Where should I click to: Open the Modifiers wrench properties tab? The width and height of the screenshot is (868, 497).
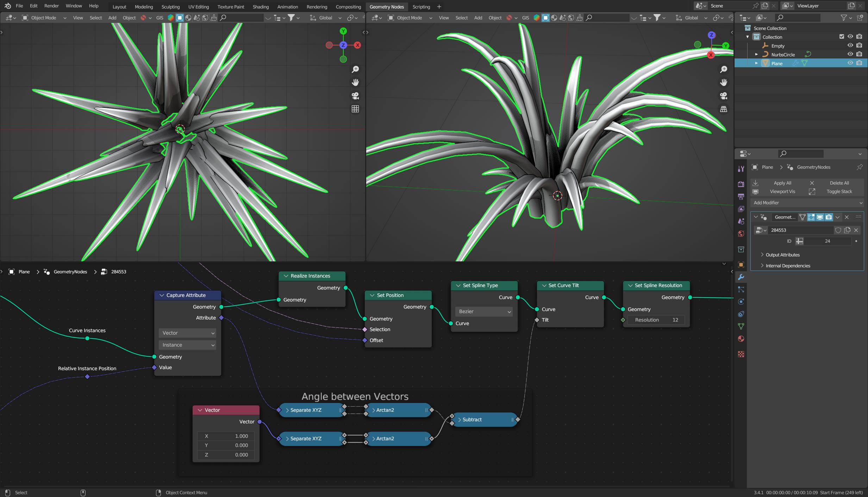[x=741, y=277]
